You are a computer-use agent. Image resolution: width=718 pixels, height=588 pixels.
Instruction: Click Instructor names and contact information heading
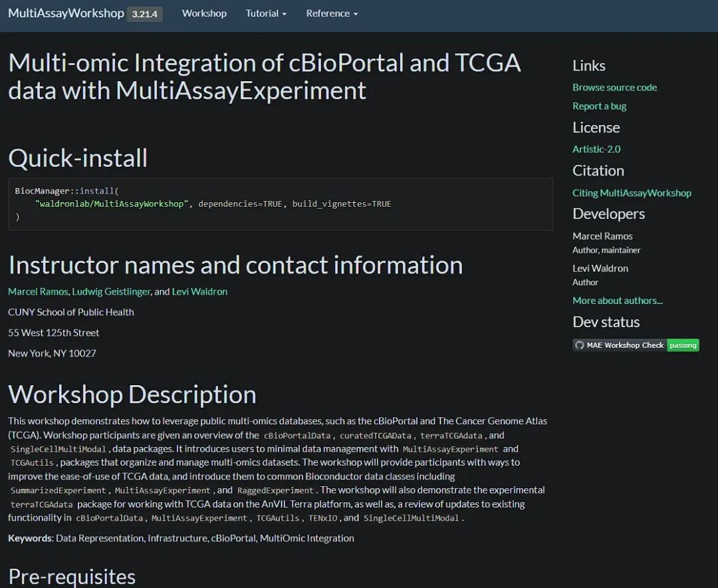pos(235,265)
